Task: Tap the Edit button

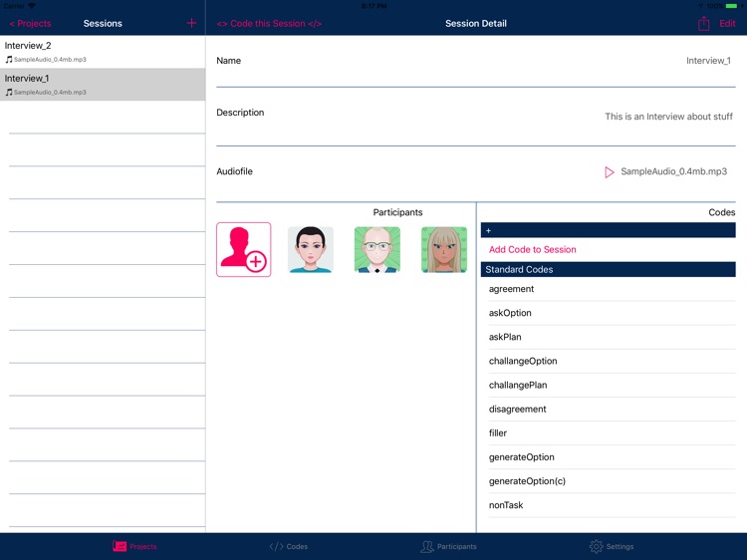Action: 727,23
